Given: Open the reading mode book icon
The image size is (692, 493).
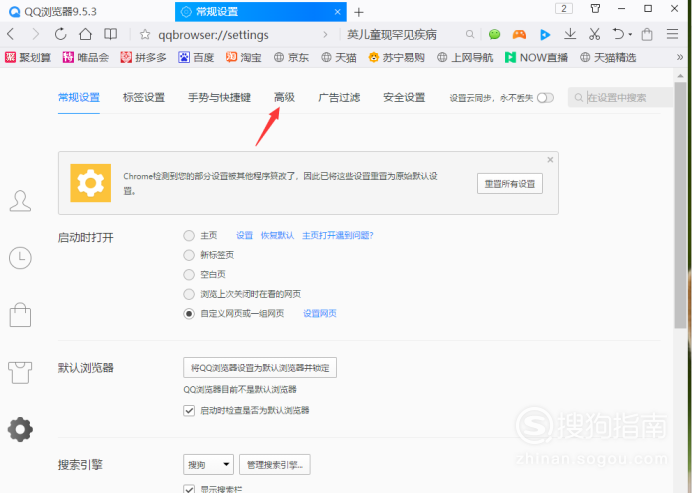Looking at the screenshot, I should (110, 34).
